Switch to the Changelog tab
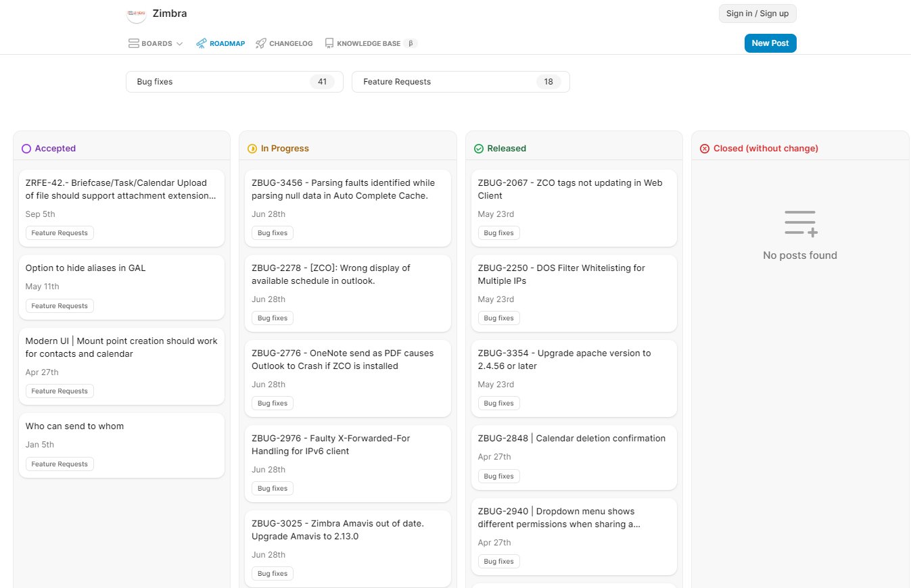 (284, 43)
